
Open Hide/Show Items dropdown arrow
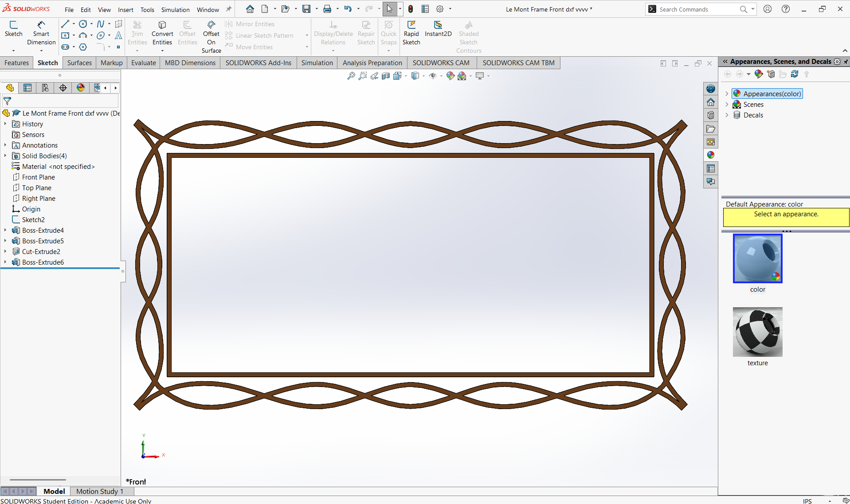coord(441,76)
